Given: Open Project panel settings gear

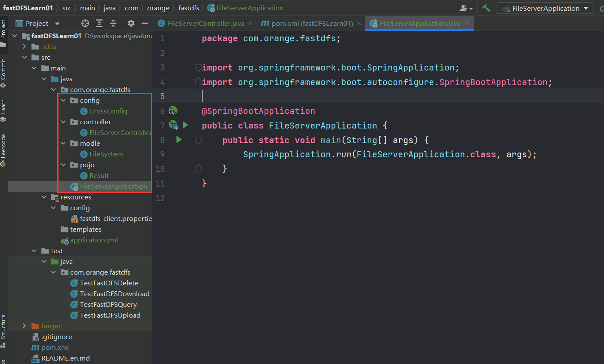Looking at the screenshot, I should 131,23.
